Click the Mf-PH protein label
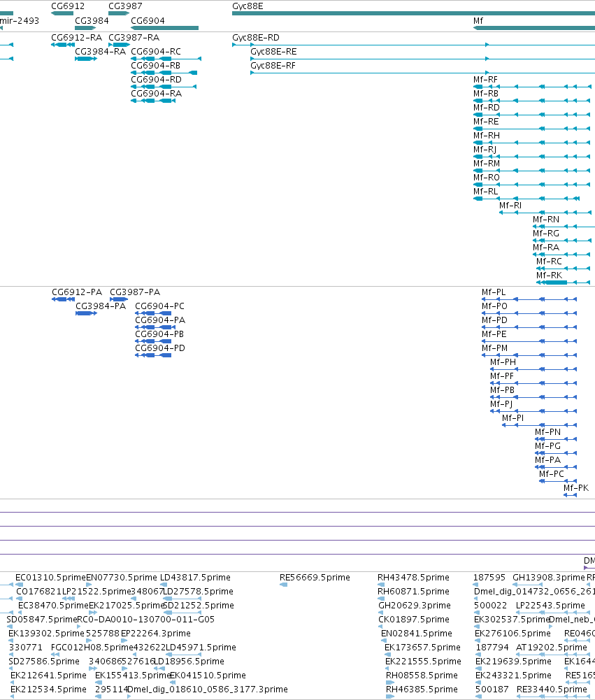Screen dimensions: 595x700 click(503, 362)
